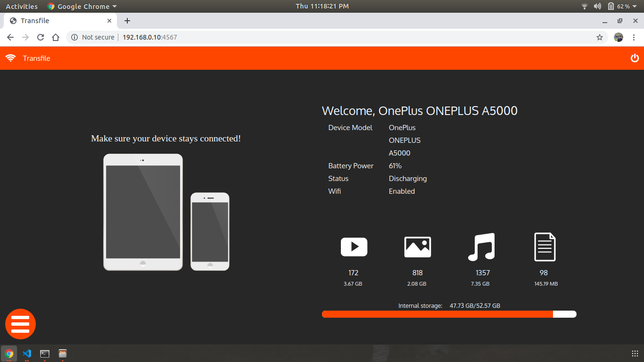Click the Transfile header link

37,58
